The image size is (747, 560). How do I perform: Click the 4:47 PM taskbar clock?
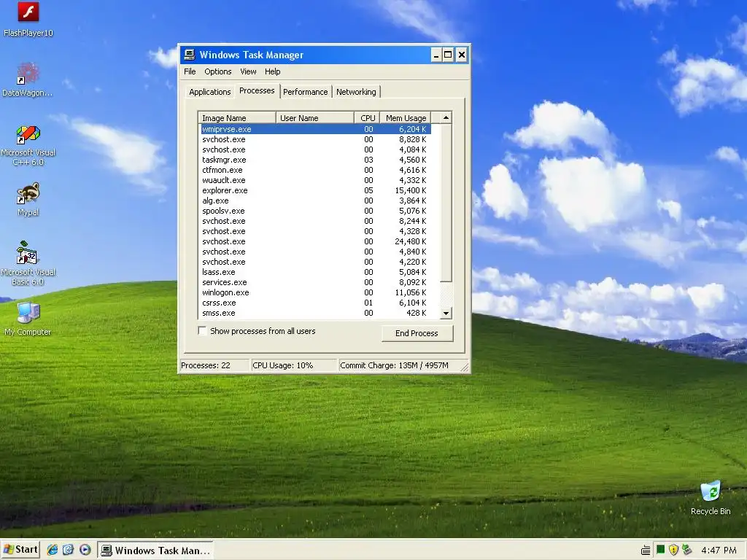point(719,550)
